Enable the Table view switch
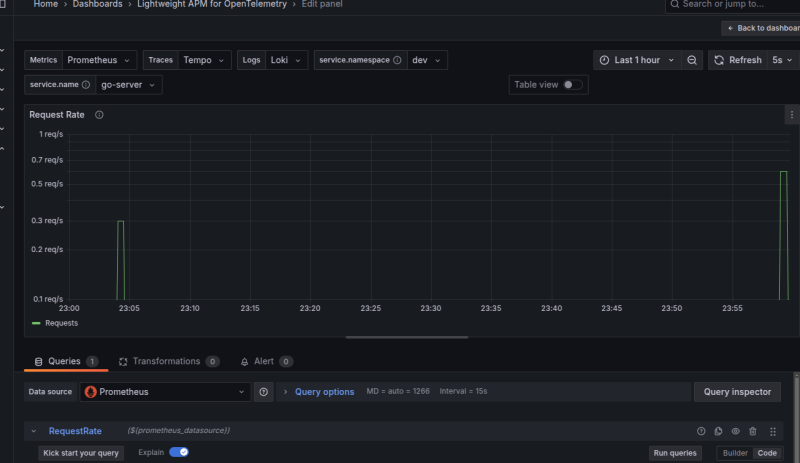Screen dimensions: 800x463 click(x=573, y=85)
